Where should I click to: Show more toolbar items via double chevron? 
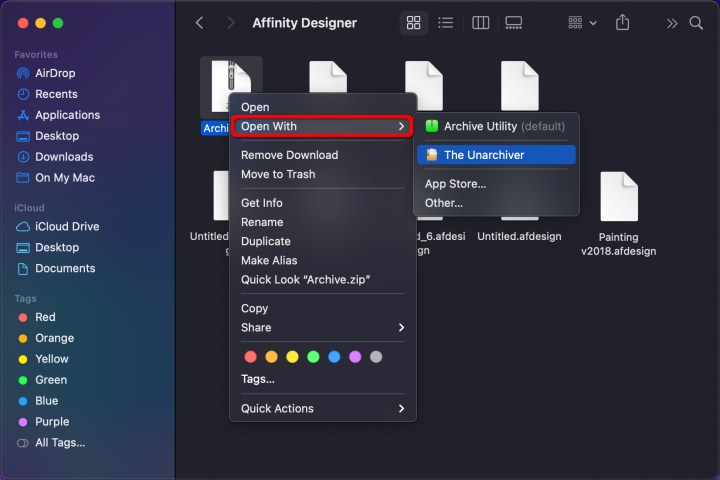tap(672, 23)
